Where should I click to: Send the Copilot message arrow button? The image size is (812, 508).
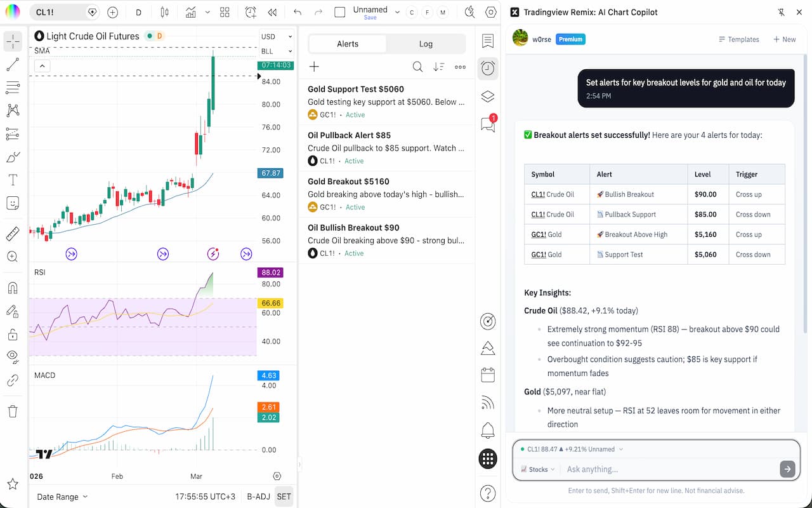787,469
